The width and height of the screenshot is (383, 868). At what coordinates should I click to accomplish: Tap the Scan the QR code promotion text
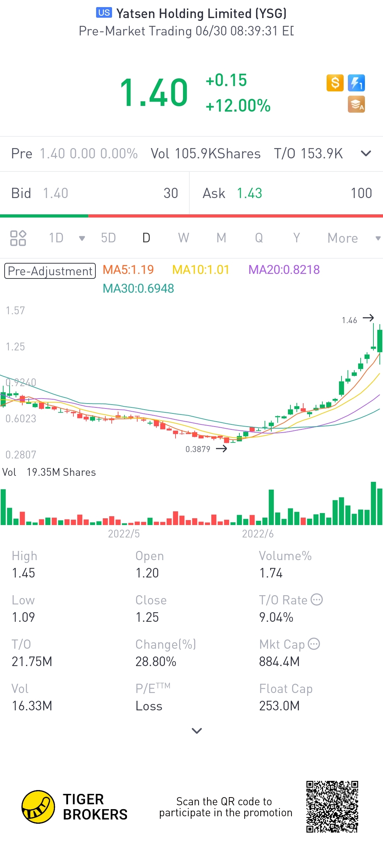tap(226, 807)
